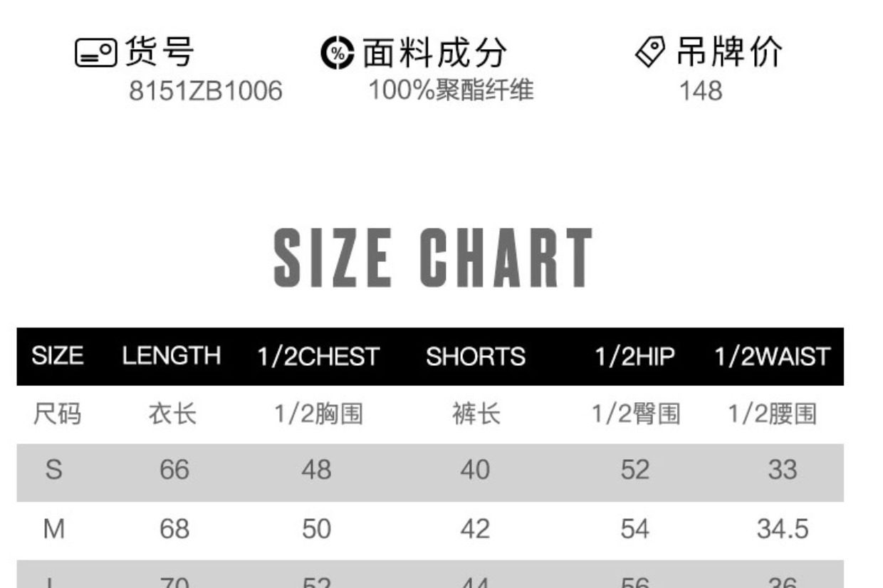Click the 1/2CHEST column header
Image resolution: width=883 pixels, height=588 pixels.
[x=318, y=356]
